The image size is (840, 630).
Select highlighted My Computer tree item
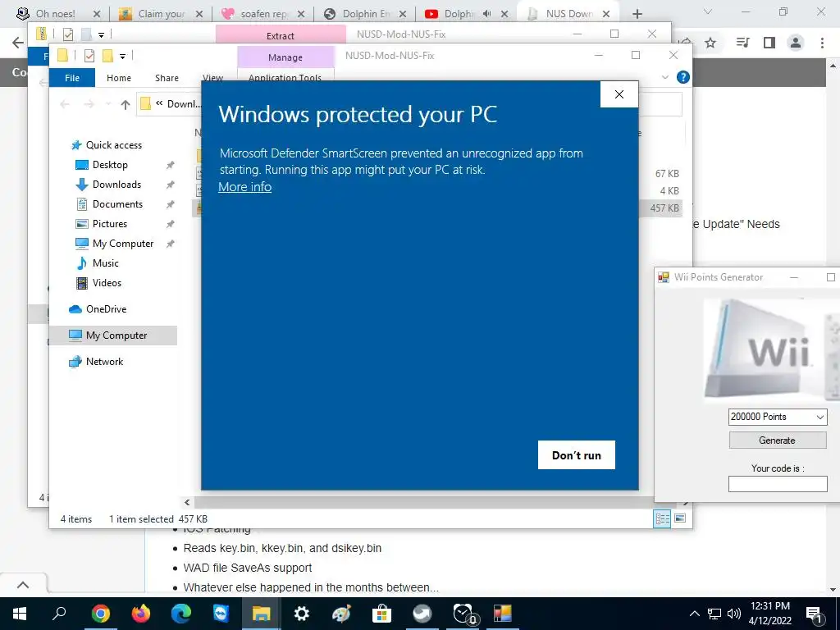click(113, 336)
